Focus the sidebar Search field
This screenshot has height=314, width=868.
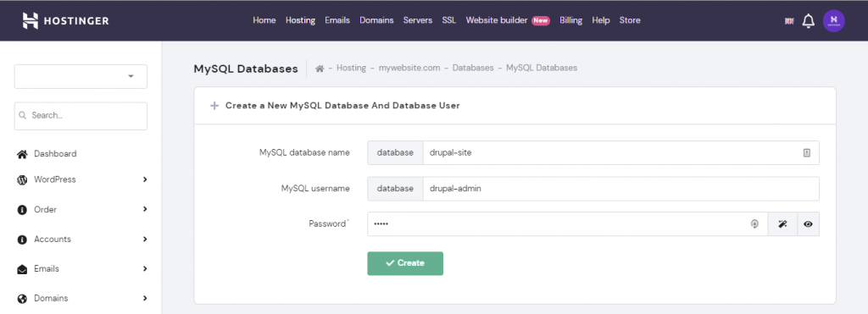(81, 116)
